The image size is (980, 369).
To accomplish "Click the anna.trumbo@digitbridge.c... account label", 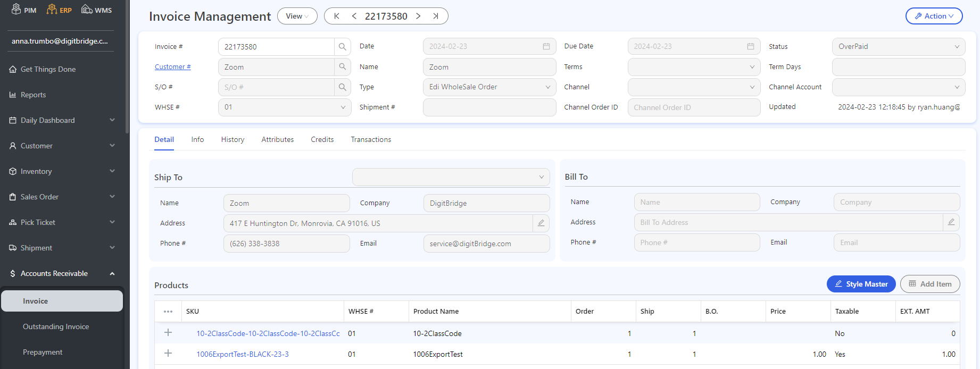I will pos(60,41).
